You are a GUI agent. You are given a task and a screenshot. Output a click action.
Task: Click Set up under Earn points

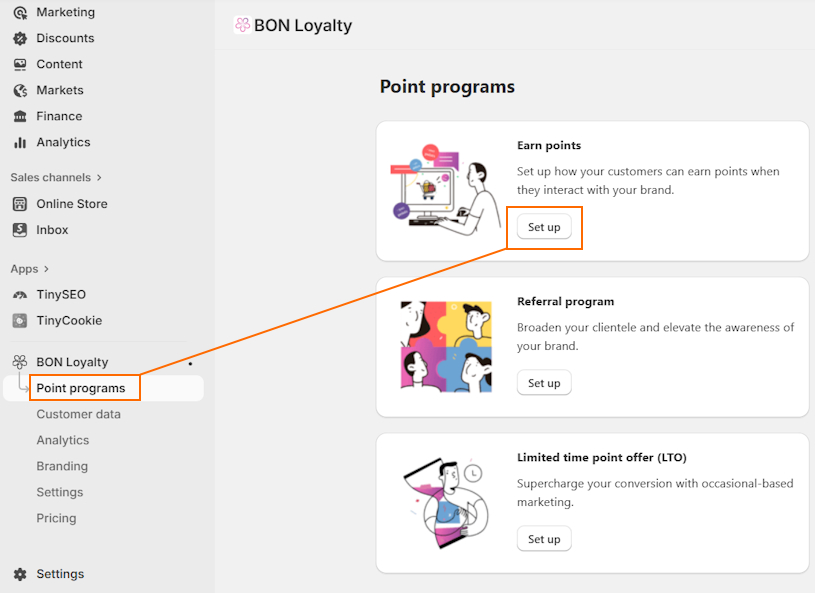(544, 226)
